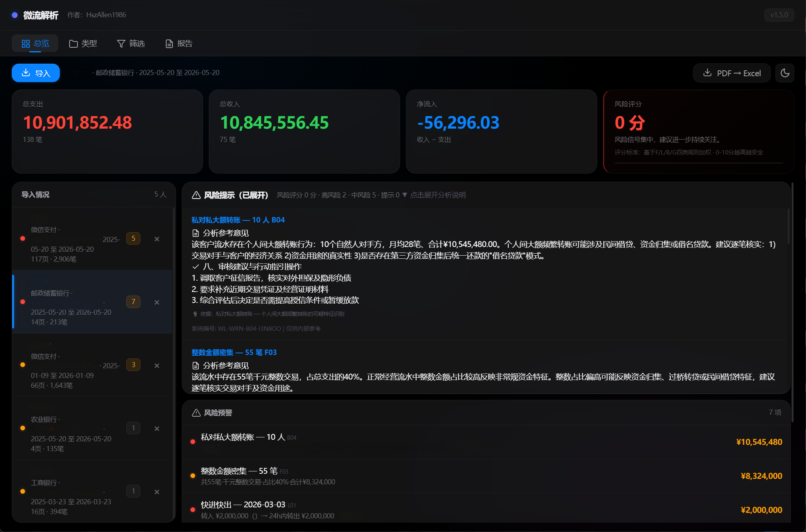This screenshot has height=532, width=806.
Task: Select the 快进快出 2026-03-03 warning row
Action: [x=486, y=510]
